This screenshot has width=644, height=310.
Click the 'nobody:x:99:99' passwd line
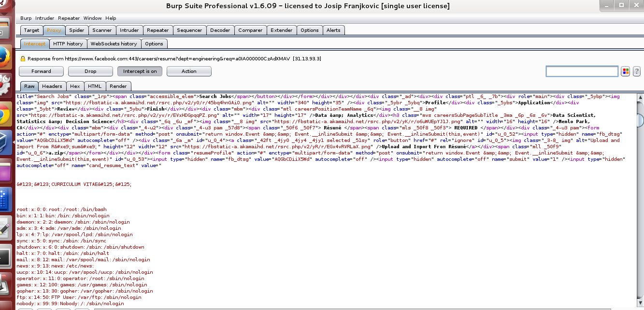(70, 303)
